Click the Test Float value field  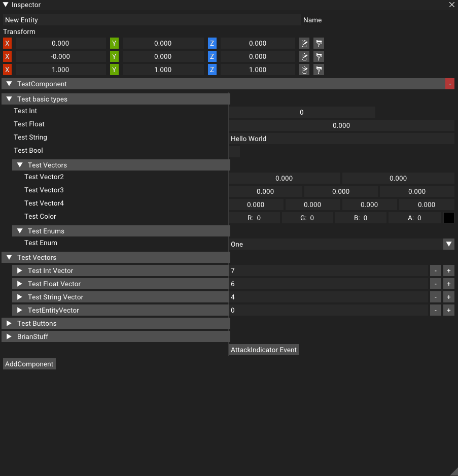point(341,125)
